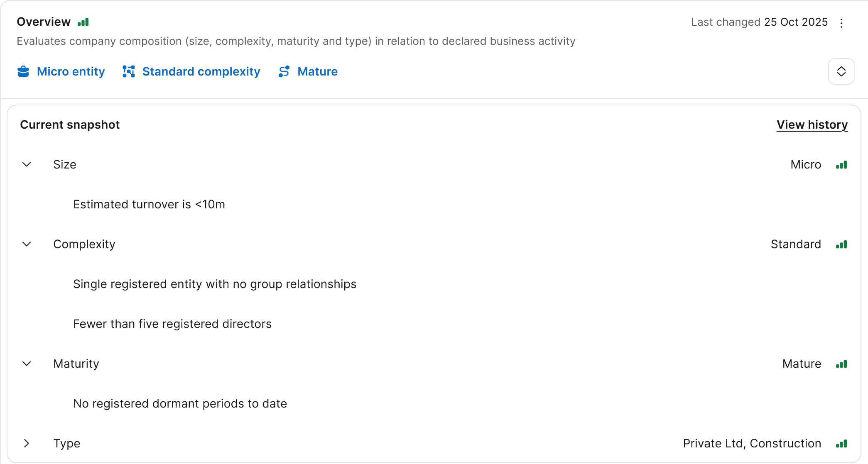Click the signal bars icon beside Overview

83,22
